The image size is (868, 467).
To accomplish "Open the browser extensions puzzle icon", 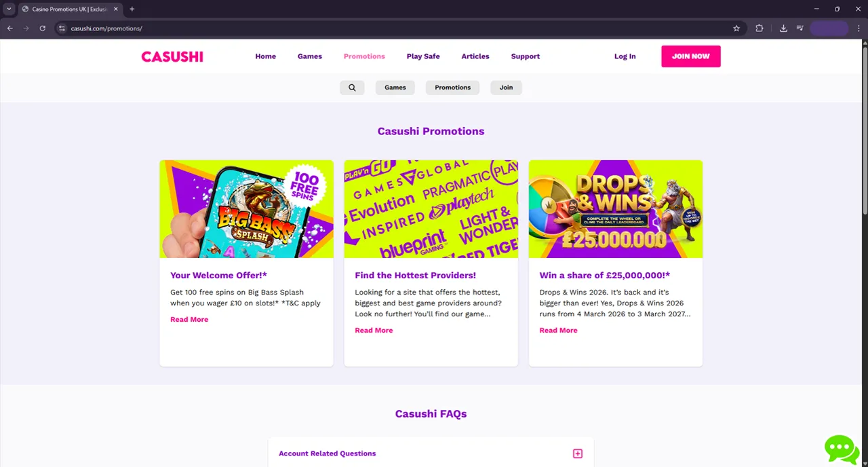I will pos(759,29).
